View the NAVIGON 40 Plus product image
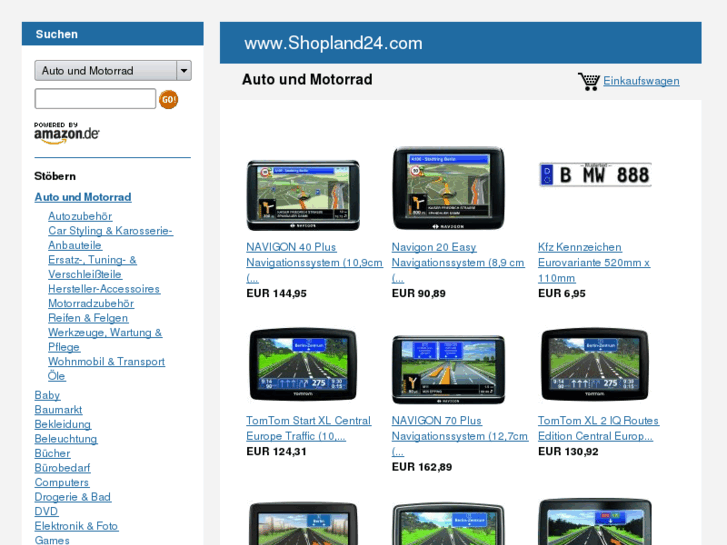 coord(303,195)
